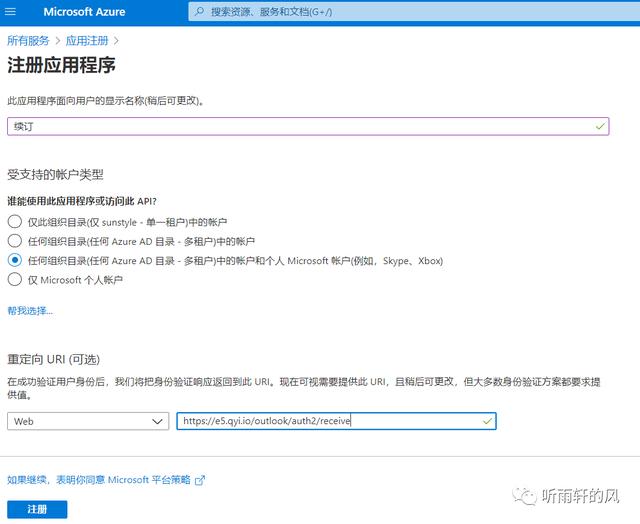Click the external link icon after 平台策略
This screenshot has width=640, height=524.
tap(200, 480)
